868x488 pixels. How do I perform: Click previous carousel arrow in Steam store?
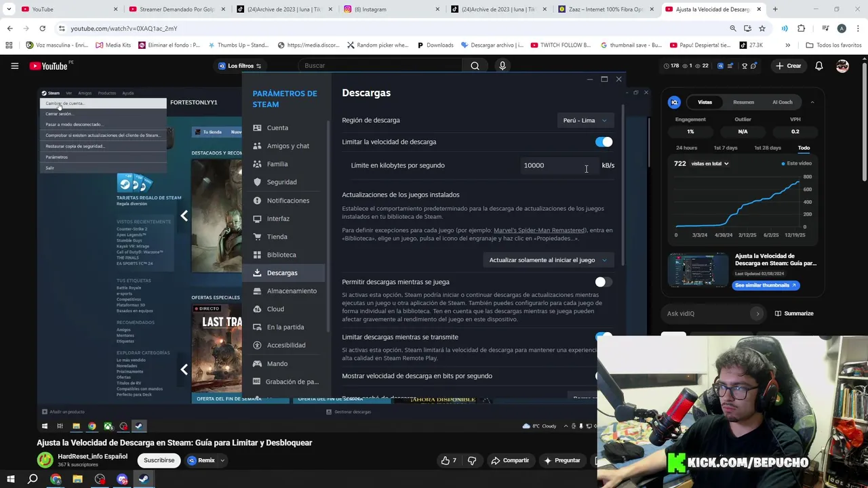184,216
